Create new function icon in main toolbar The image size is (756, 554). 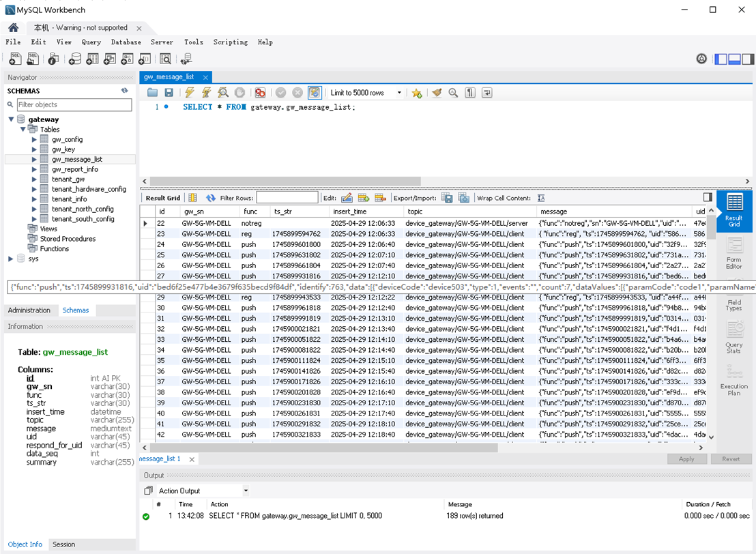(144, 59)
